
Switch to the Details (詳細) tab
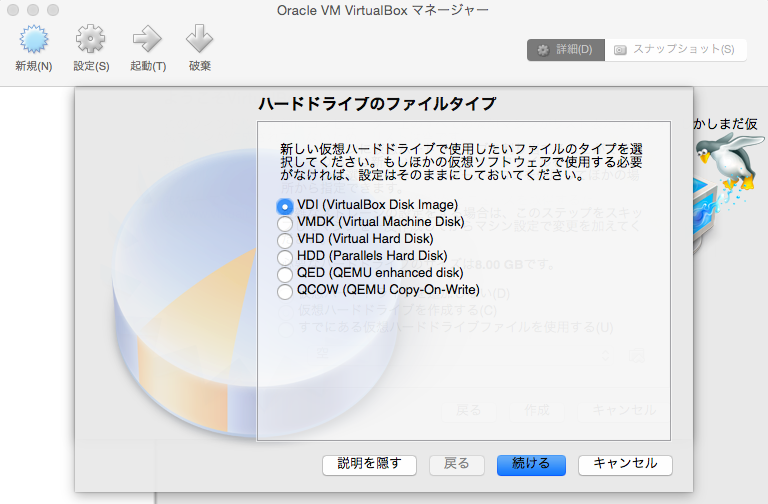[x=566, y=50]
